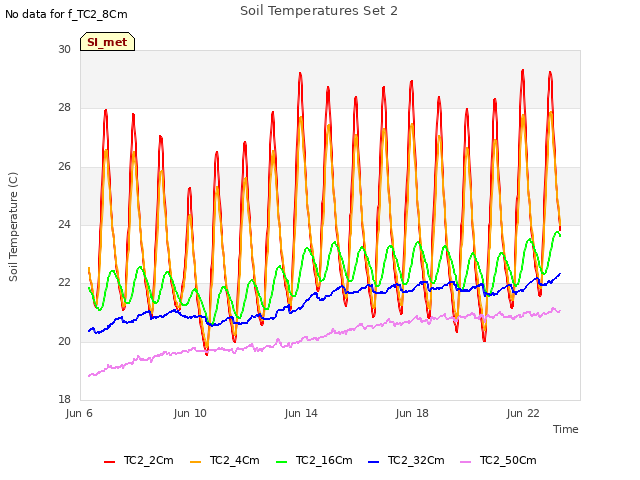Image resolution: width=640 pixels, height=480 pixels.
Task: Click the Jun 6 x-axis tick label
Action: coord(79,413)
